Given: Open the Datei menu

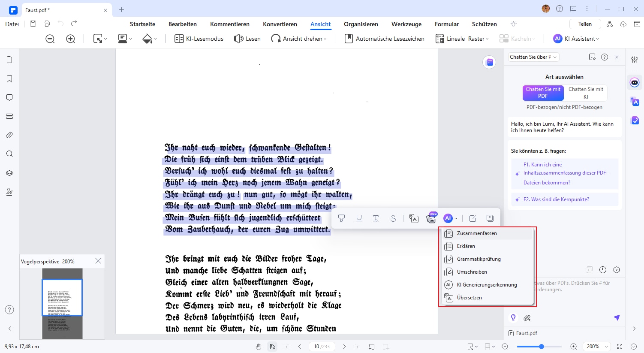Looking at the screenshot, I should tap(12, 24).
